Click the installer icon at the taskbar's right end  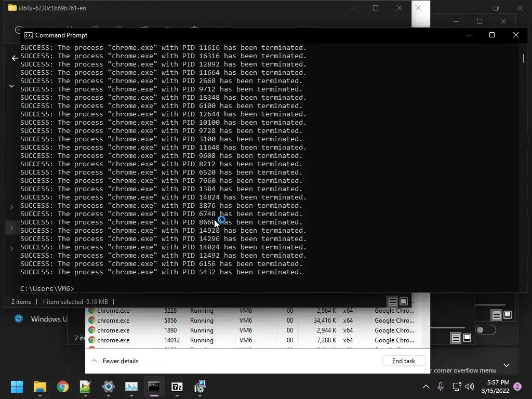(x=200, y=387)
